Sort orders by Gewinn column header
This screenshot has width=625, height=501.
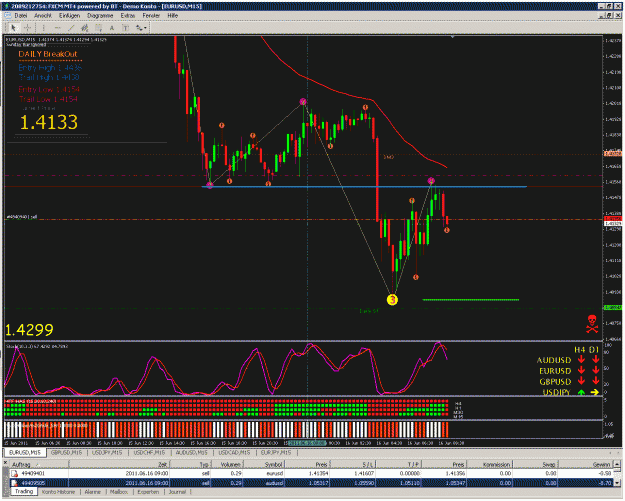click(585, 464)
